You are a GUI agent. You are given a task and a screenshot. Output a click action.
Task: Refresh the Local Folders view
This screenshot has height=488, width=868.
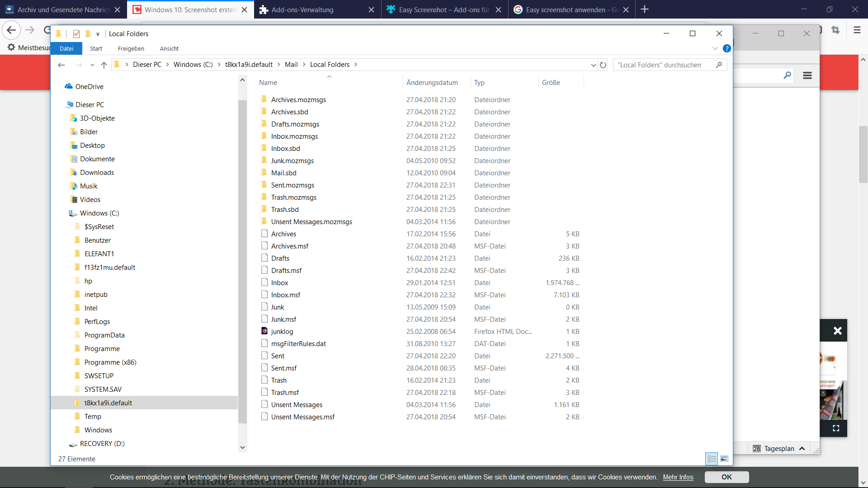[x=603, y=65]
